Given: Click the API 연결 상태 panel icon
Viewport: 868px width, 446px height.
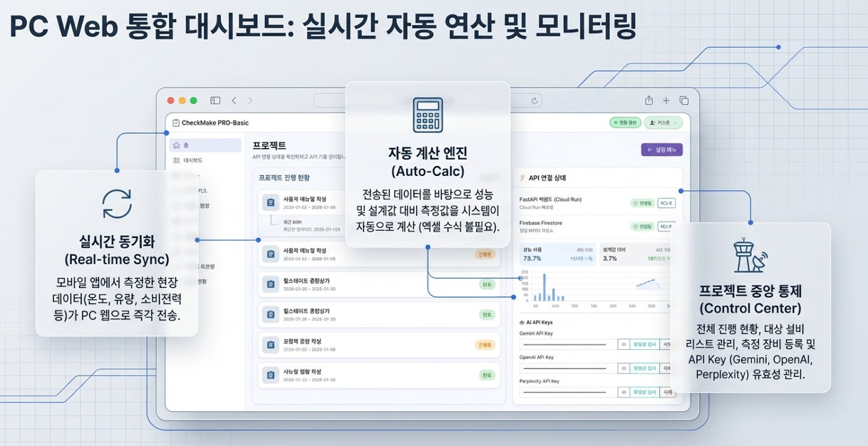Looking at the screenshot, I should point(522,177).
